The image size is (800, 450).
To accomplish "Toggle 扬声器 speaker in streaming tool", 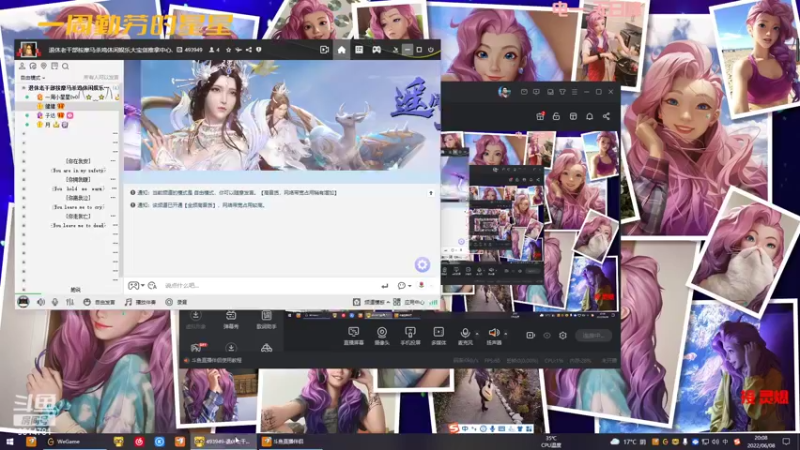I will tap(493, 336).
